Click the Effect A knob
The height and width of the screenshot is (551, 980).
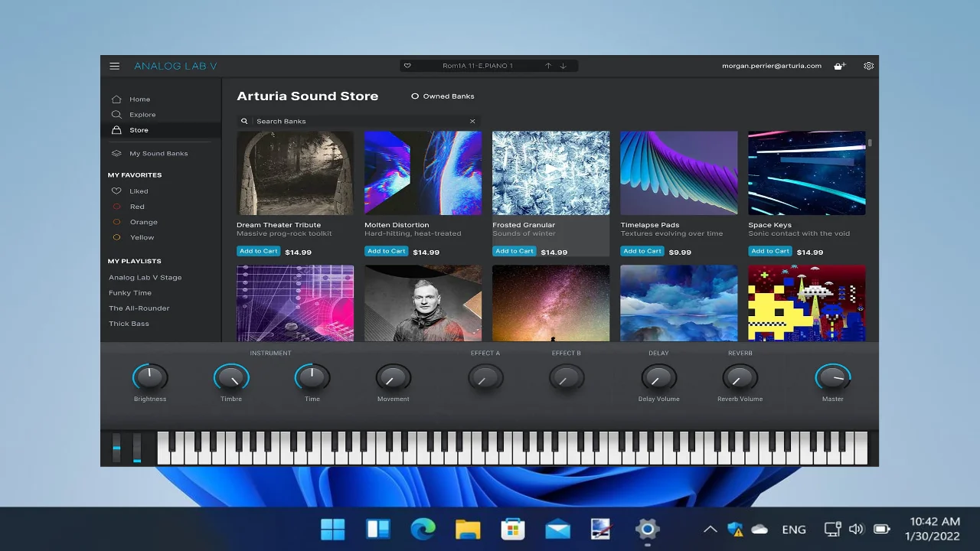pos(485,377)
